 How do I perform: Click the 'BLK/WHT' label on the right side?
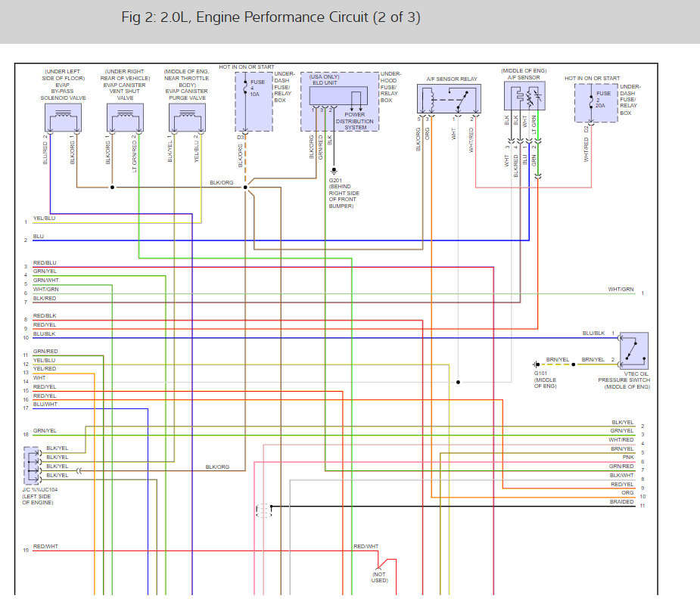coord(621,475)
